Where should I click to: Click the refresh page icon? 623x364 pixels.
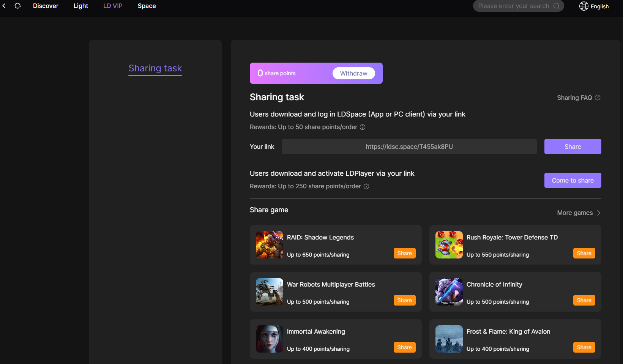(17, 6)
